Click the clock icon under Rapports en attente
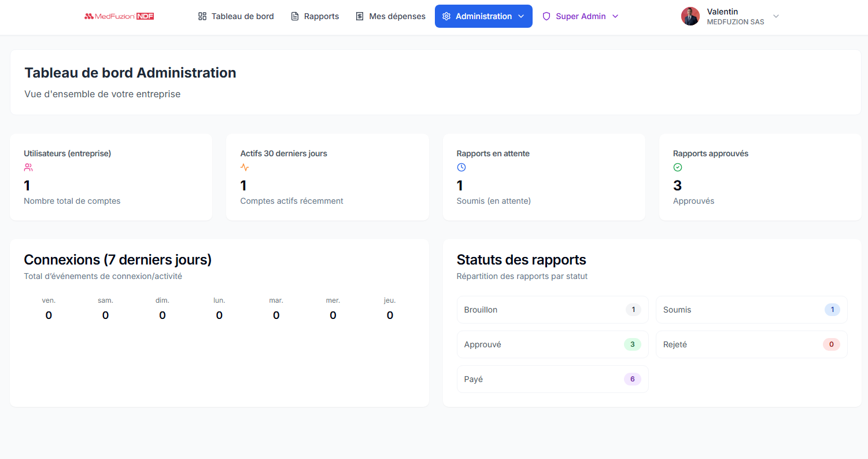 pyautogui.click(x=461, y=167)
